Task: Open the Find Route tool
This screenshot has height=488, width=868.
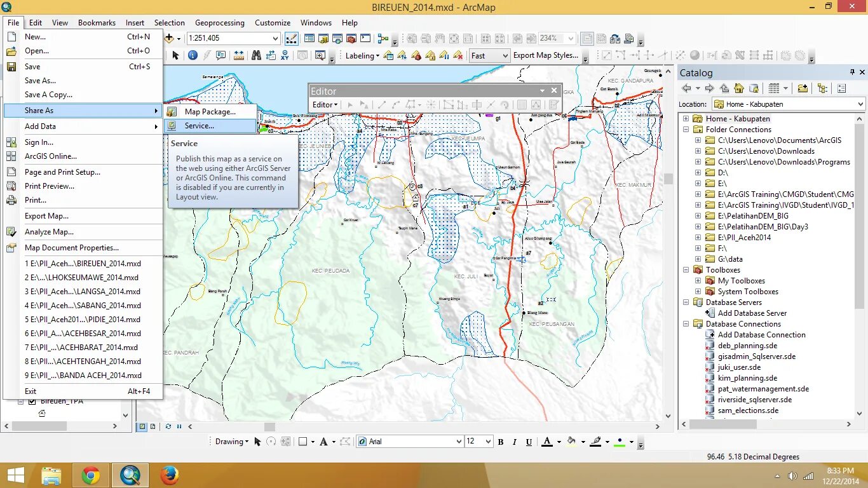Action: (270, 55)
